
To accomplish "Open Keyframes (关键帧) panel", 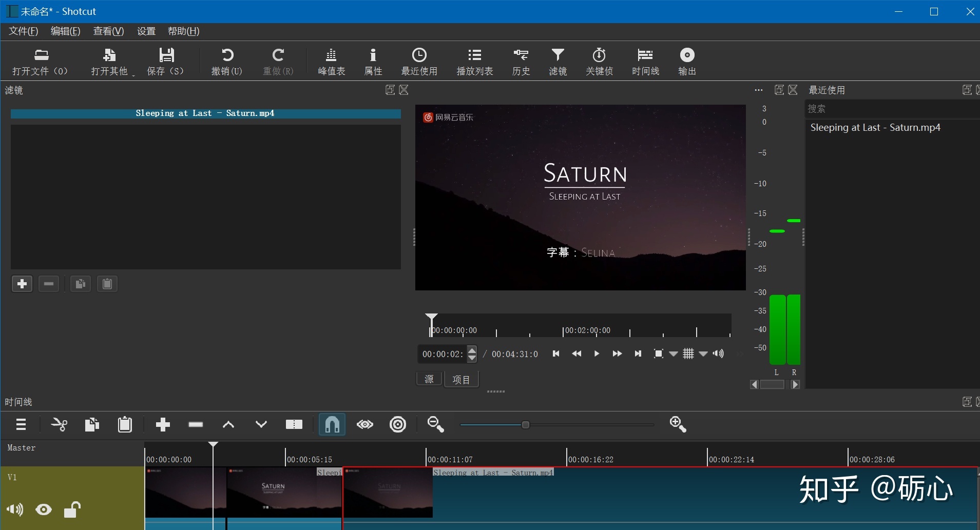I will pos(599,62).
